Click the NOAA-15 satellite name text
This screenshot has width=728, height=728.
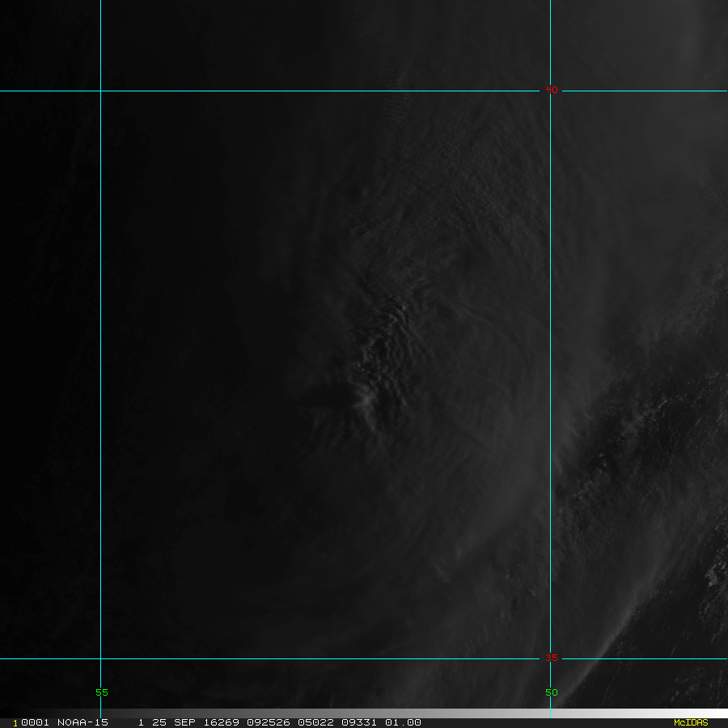83,722
